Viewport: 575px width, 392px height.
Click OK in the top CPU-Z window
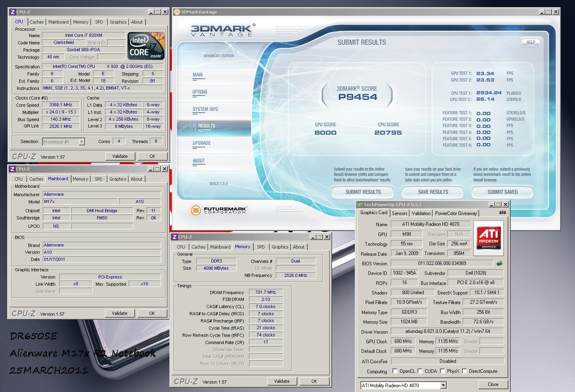(152, 156)
